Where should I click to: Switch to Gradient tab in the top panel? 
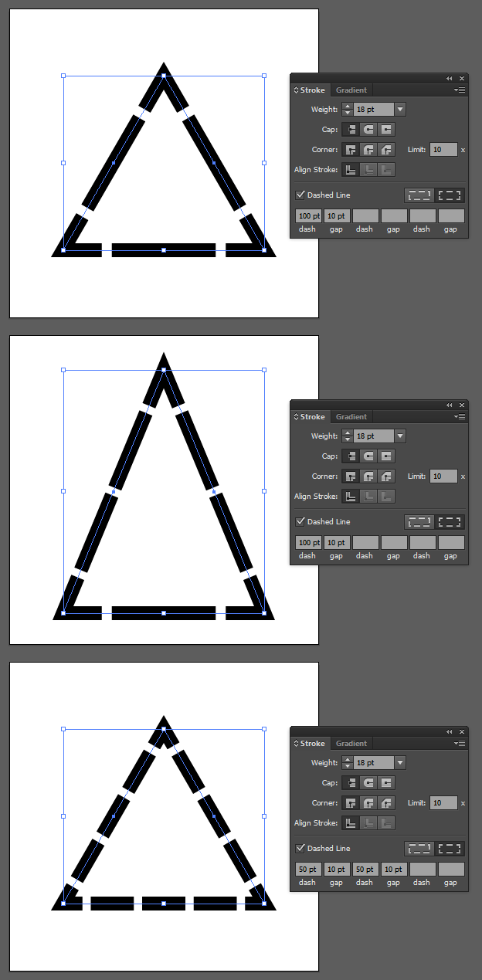coord(351,90)
